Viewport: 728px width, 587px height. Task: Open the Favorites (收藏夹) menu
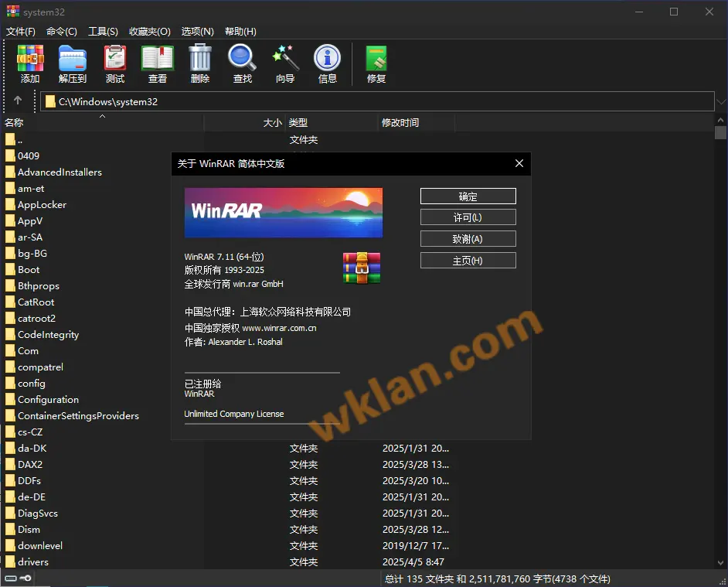click(149, 31)
